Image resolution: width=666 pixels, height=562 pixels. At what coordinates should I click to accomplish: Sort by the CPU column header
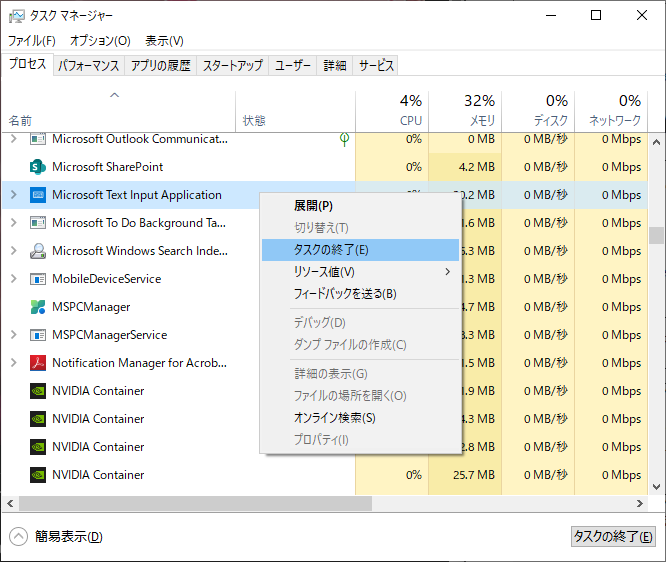tap(392, 111)
